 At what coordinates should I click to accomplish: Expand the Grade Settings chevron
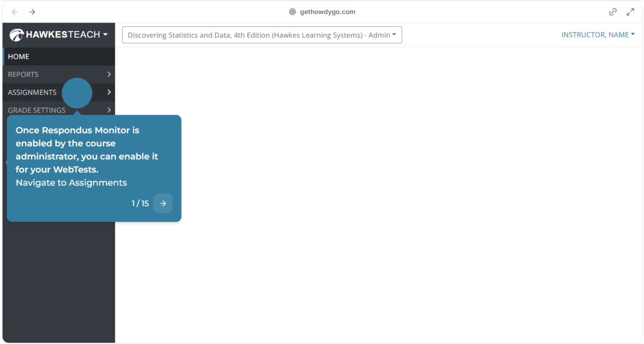click(x=109, y=110)
